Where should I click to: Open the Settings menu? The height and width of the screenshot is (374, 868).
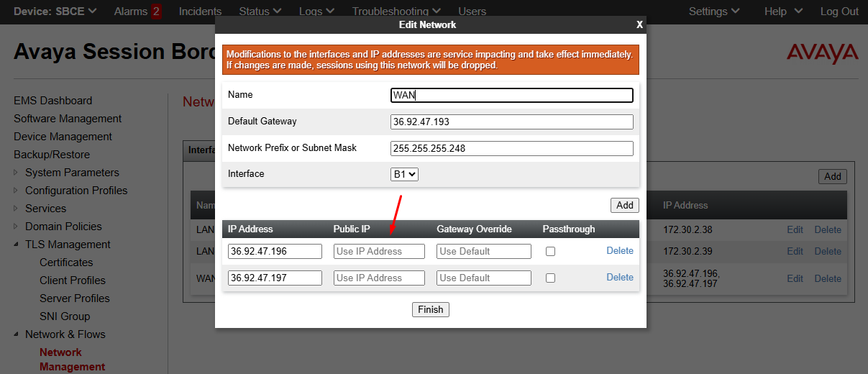coord(713,12)
